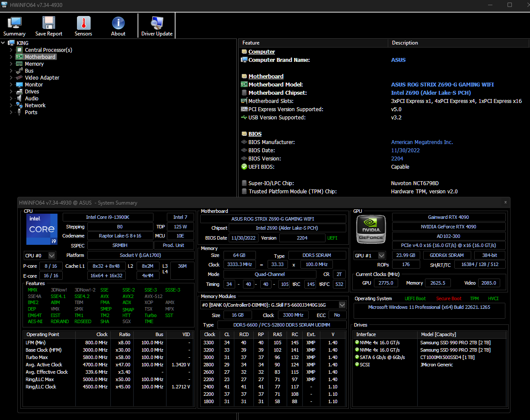Click the SATA 6 Gb/s drive status icon
Screen dimensions: 530x420
click(356, 357)
